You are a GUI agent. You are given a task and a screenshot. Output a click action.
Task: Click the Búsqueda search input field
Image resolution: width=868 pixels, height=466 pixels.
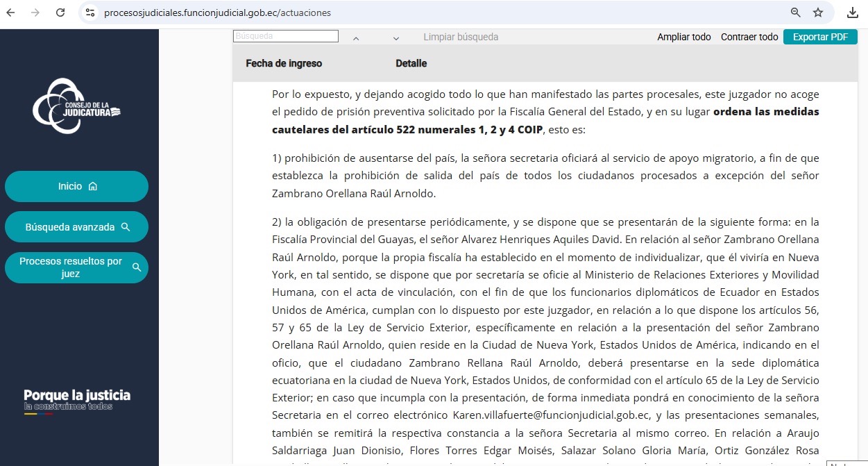tap(286, 36)
